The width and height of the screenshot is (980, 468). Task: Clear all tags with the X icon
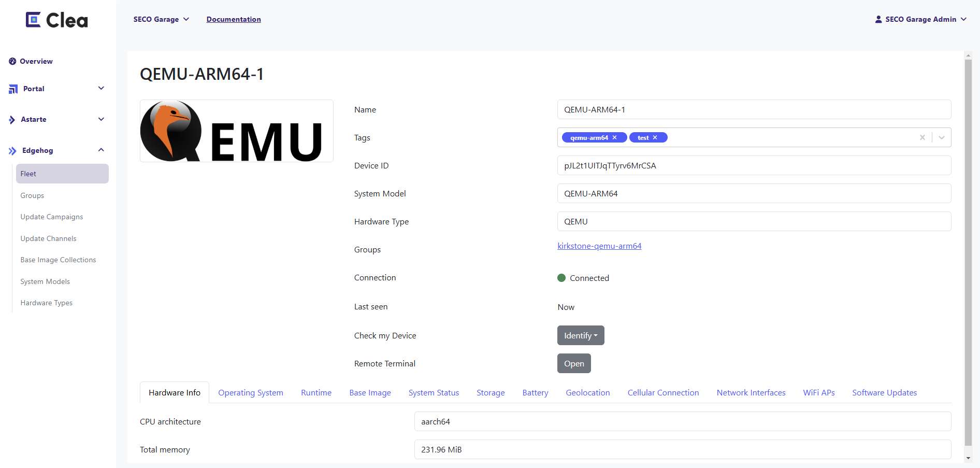click(x=922, y=137)
